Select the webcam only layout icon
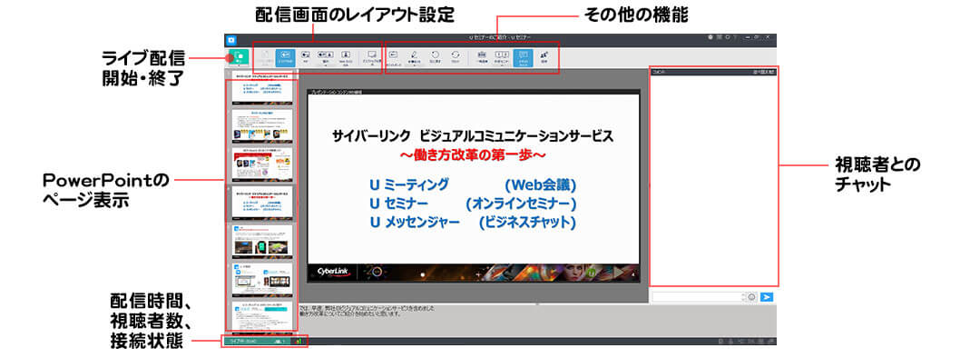The width and height of the screenshot is (980, 358). pyautogui.click(x=346, y=57)
